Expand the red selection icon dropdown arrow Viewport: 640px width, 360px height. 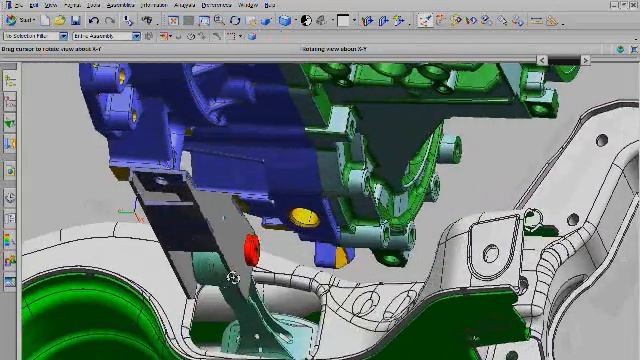(x=170, y=36)
